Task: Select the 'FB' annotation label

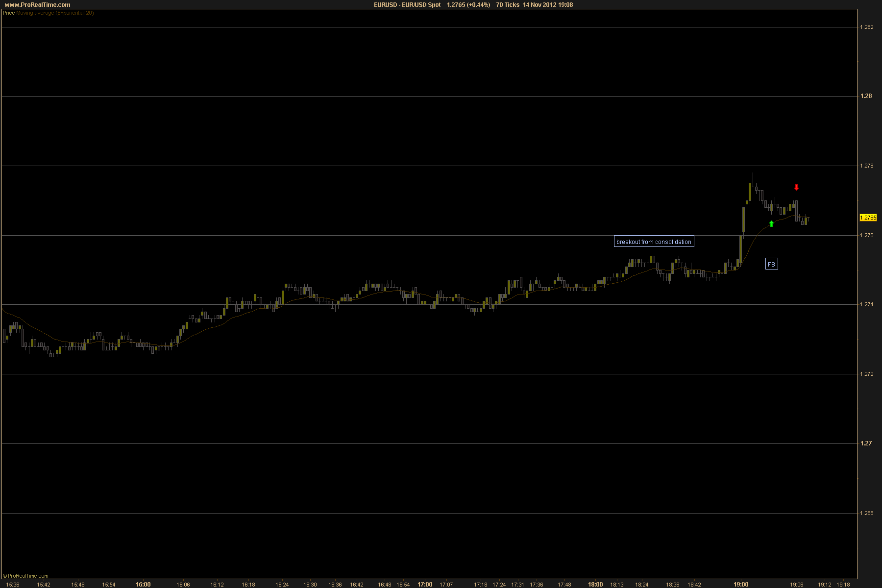Action: 771,264
